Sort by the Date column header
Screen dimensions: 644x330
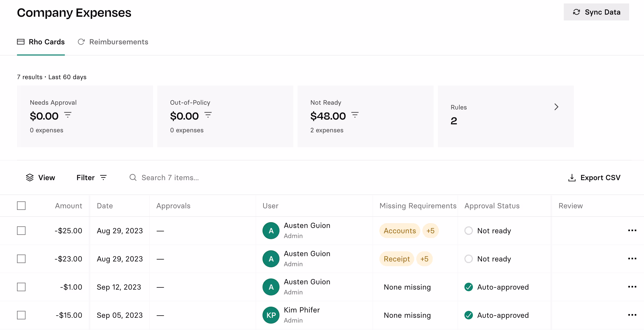tap(105, 206)
